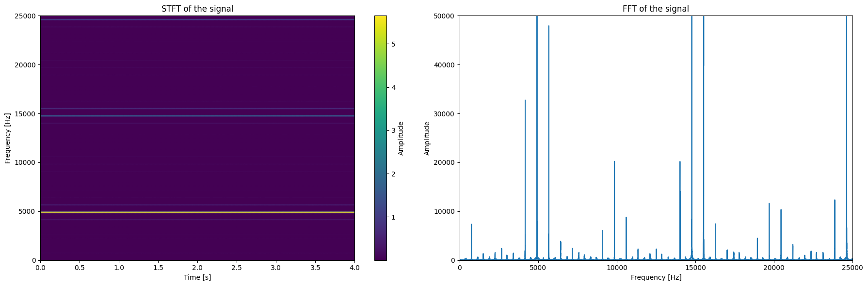Click STFT y-axis tick 25000
The width and height of the screenshot is (868, 286).
tap(26, 16)
